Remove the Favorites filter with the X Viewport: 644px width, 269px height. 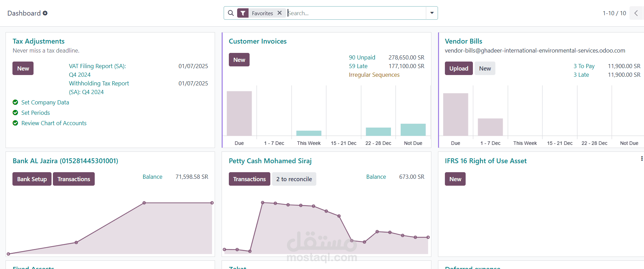click(x=280, y=13)
